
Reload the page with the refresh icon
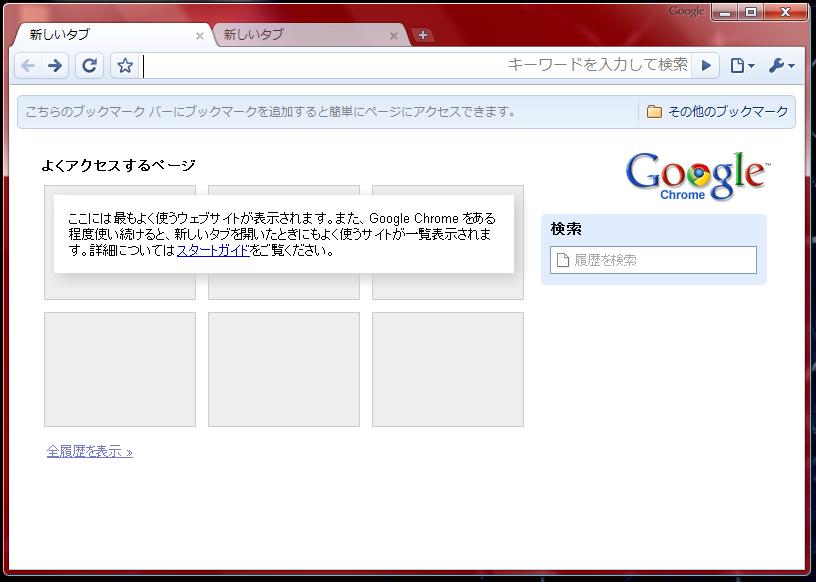coord(90,66)
